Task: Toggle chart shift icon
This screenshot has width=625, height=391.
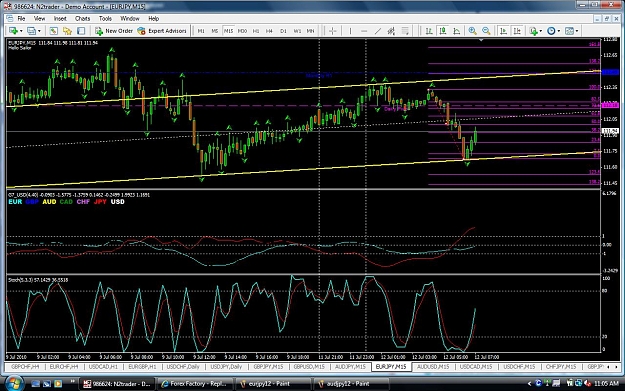Action: tap(517, 31)
